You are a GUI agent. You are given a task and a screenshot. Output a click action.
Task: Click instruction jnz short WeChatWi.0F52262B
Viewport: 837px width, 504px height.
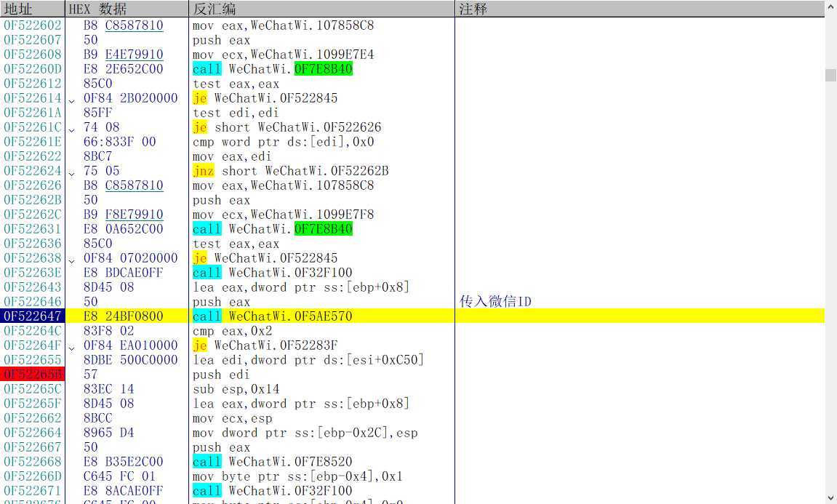point(291,171)
